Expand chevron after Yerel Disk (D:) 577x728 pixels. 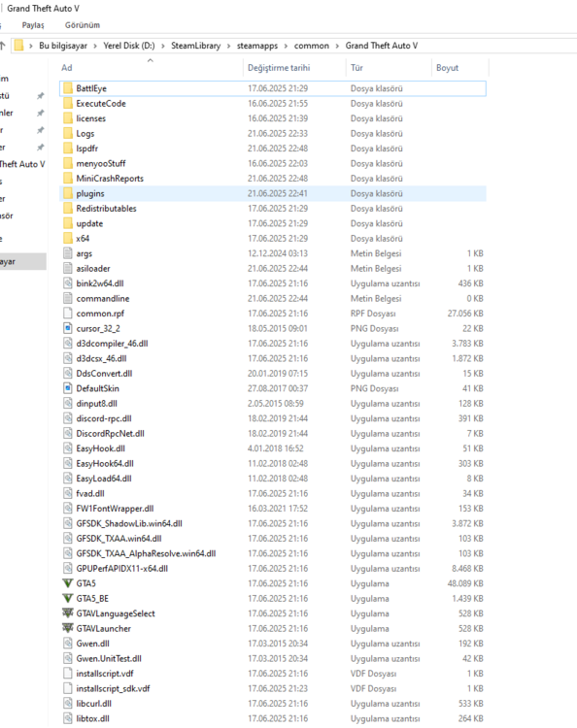[163, 46]
